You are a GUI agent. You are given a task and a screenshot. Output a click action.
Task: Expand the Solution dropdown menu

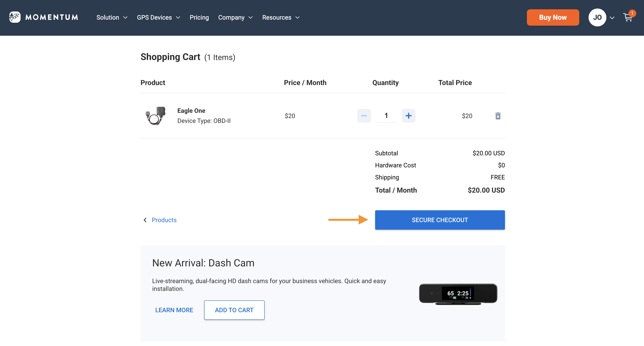[112, 17]
